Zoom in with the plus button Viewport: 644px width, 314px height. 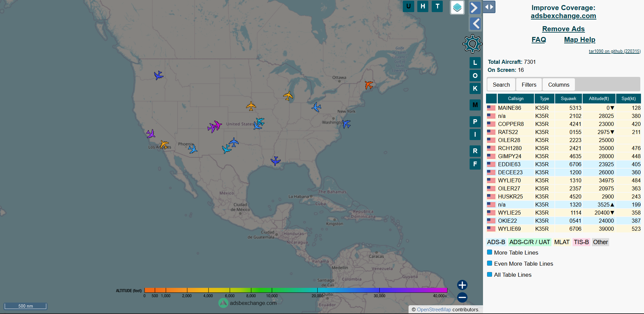click(462, 285)
